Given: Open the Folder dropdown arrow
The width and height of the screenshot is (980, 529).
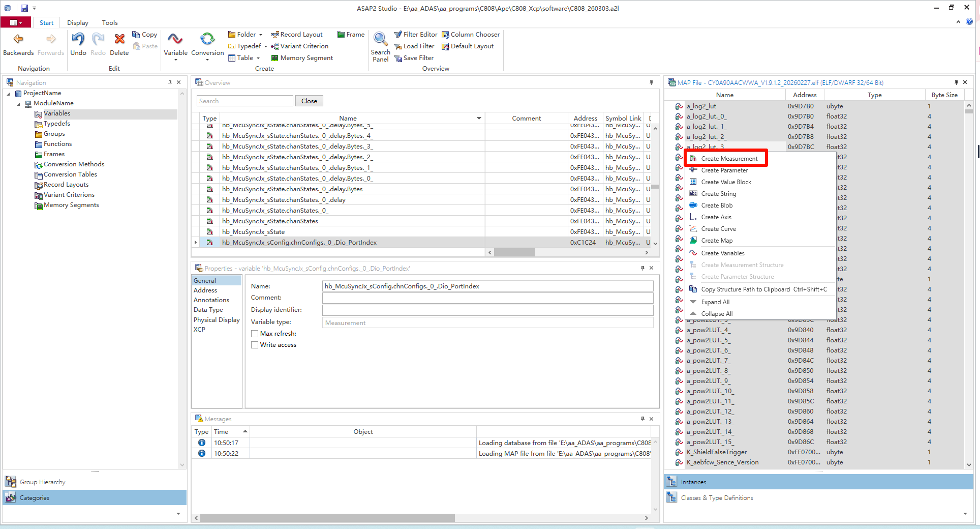Looking at the screenshot, I should coord(261,35).
